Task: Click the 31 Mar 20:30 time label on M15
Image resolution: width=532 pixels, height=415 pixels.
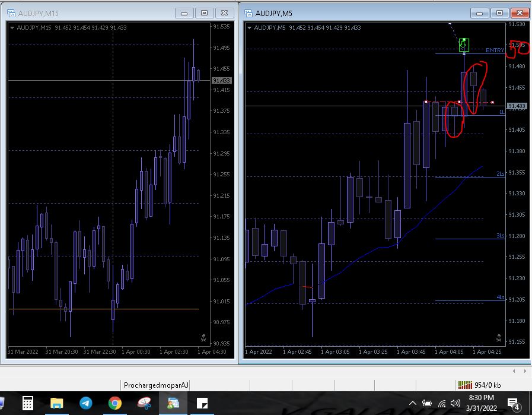Action: [x=62, y=352]
